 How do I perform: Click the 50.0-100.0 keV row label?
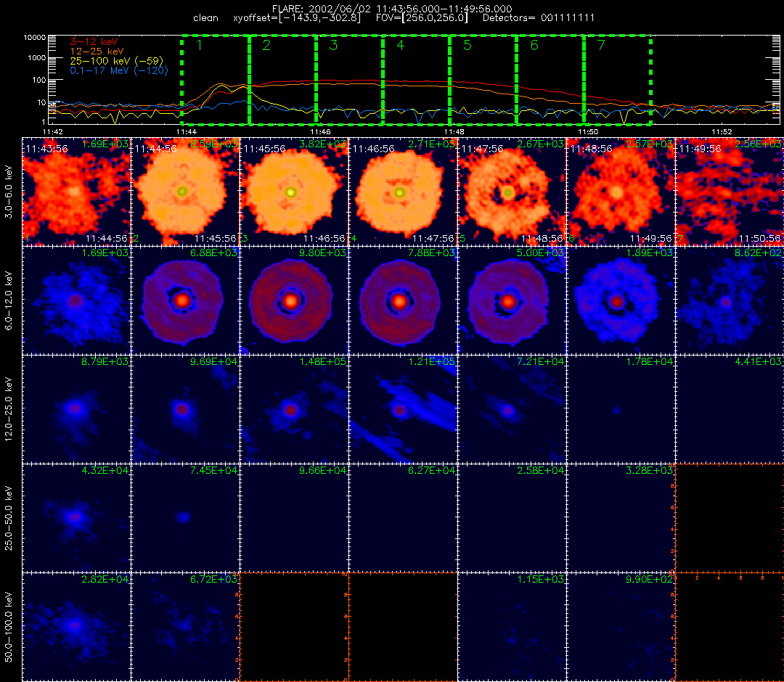pos(9,627)
